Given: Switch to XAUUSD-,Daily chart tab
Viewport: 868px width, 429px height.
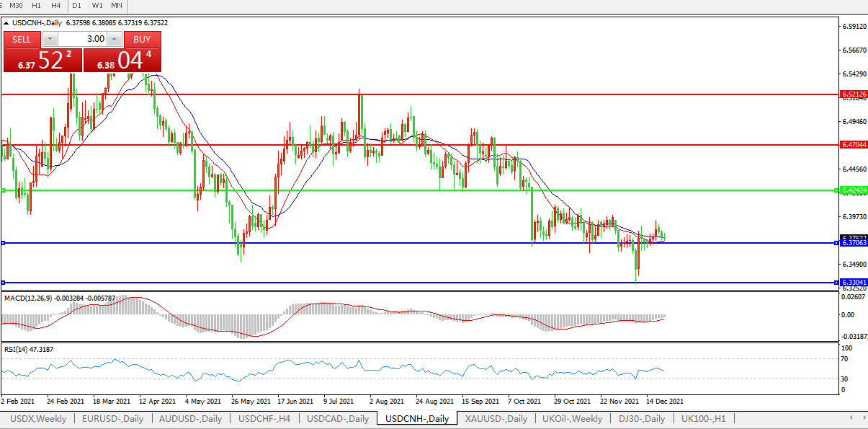Looking at the screenshot, I should point(495,419).
